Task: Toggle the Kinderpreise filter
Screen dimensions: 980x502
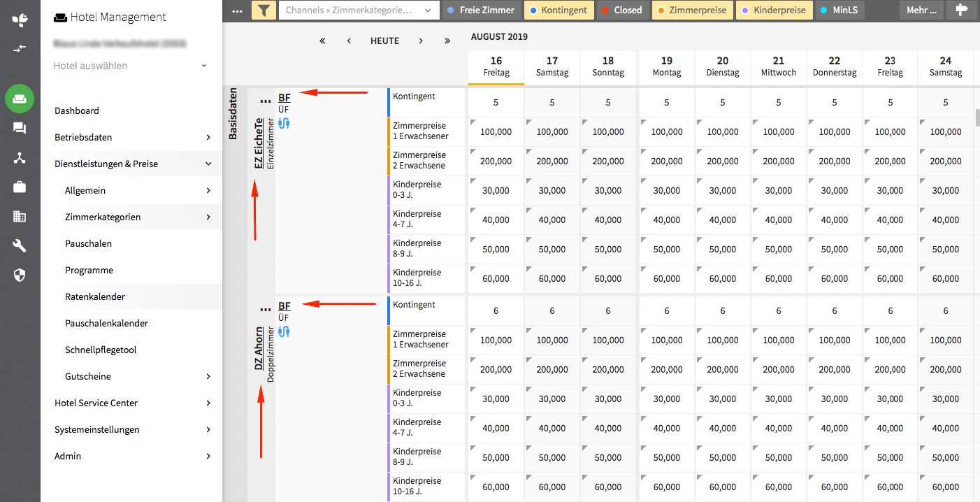Action: (774, 10)
